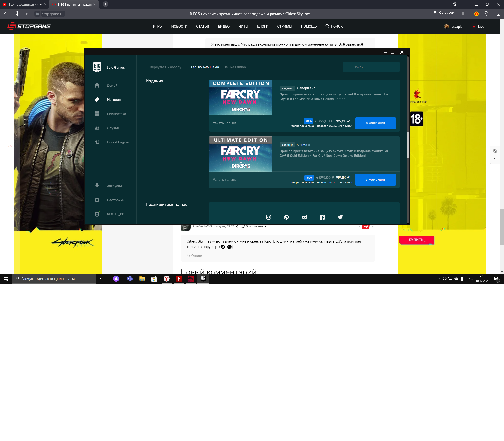Click the Yandex home Я button

(x=17, y=14)
